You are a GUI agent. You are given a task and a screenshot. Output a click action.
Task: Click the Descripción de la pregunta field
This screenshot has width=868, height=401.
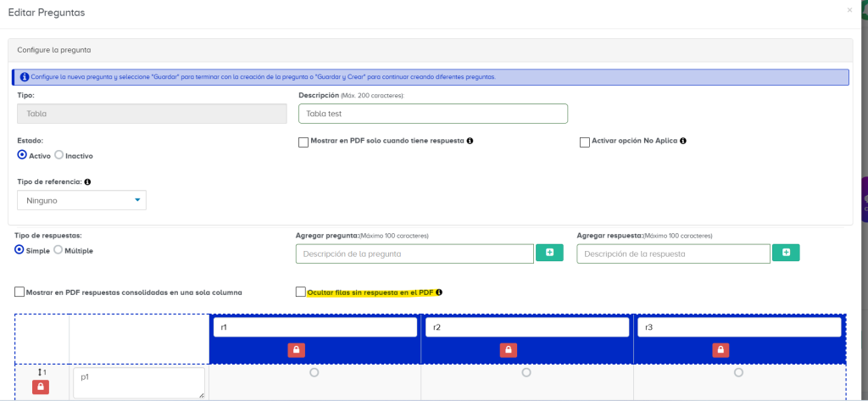pos(415,253)
